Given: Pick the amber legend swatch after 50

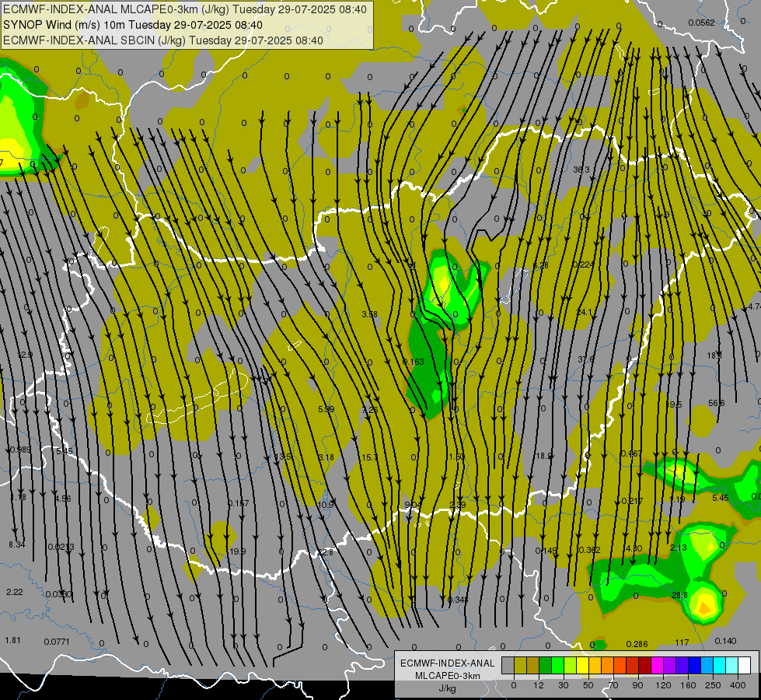Looking at the screenshot, I should [x=595, y=665].
